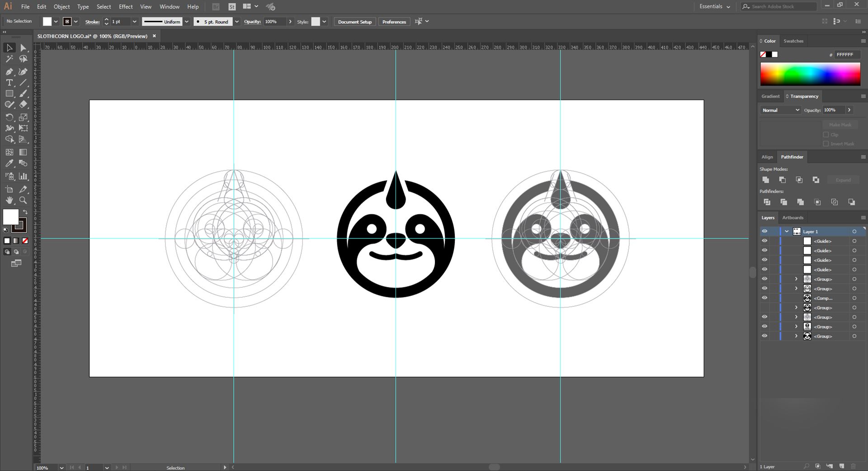Click Create New Layer icon

[841, 466]
